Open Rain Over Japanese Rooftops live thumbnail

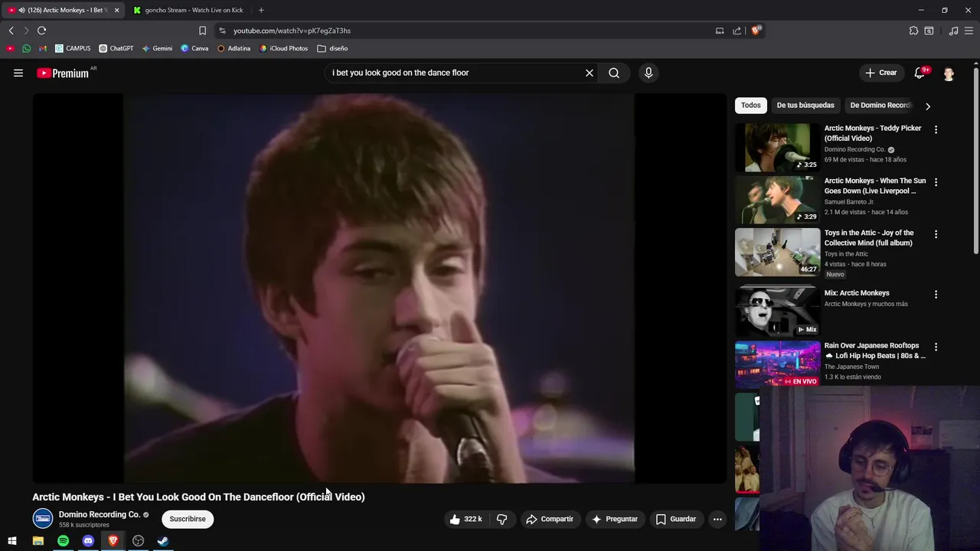pos(777,364)
